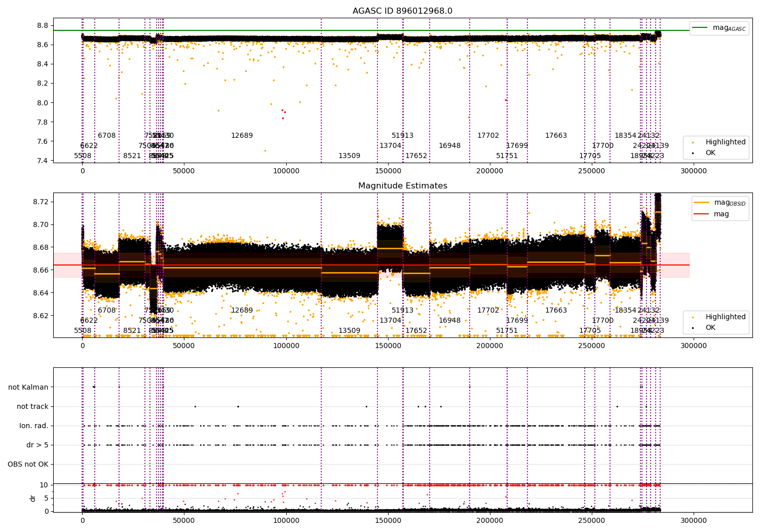The image size is (760, 532).
Task: Click the rotated dr y-axis label
Action: (x=33, y=498)
